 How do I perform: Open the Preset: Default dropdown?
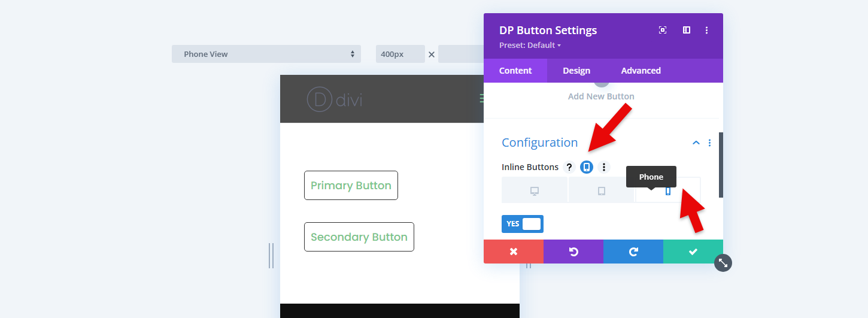tap(530, 46)
